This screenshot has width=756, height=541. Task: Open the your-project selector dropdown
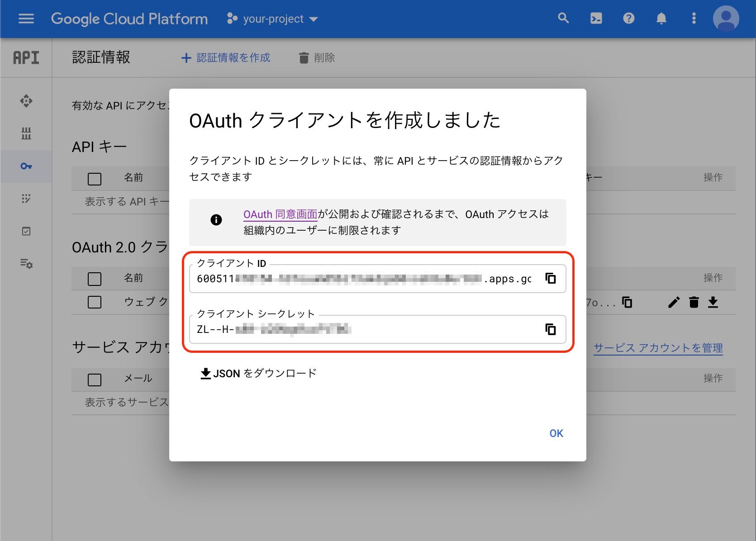tap(273, 19)
